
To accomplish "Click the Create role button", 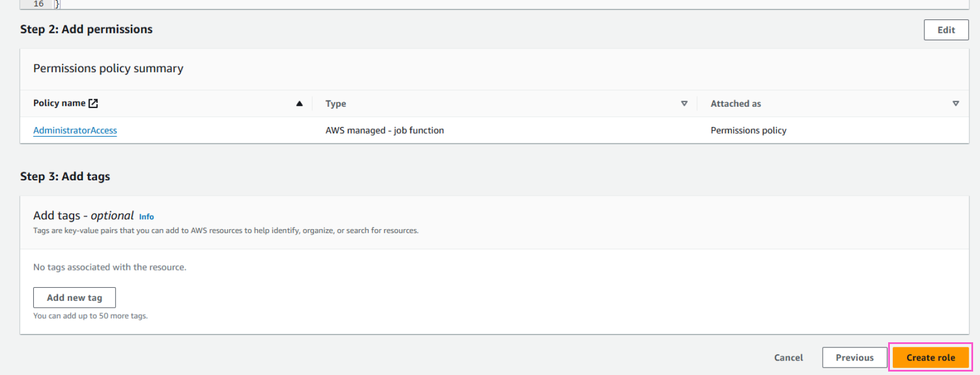I will pos(931,357).
